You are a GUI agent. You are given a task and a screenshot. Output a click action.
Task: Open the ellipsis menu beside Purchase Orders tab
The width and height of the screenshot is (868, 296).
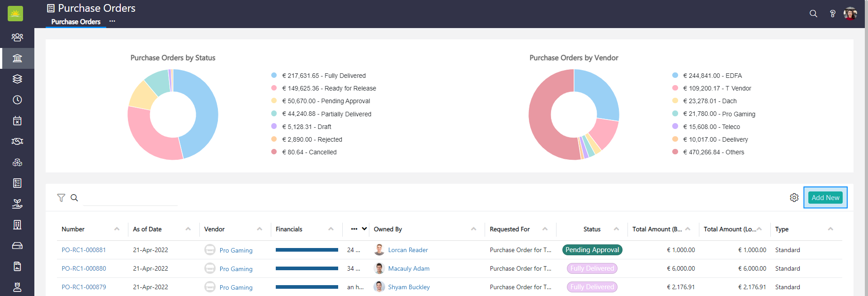[x=112, y=21]
